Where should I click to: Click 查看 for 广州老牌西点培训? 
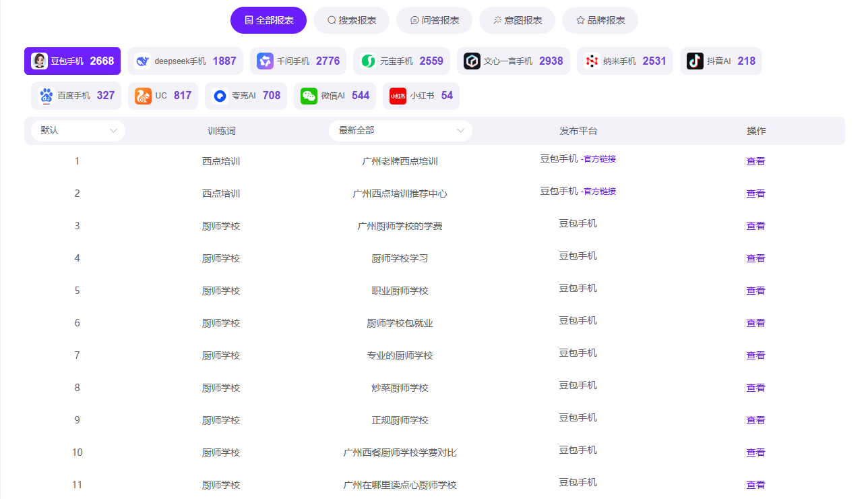tap(755, 161)
